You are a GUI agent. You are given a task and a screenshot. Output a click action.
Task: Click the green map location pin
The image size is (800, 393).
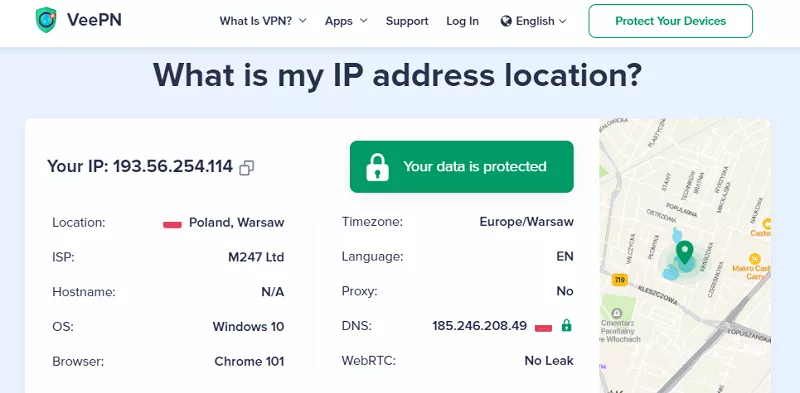pos(684,253)
